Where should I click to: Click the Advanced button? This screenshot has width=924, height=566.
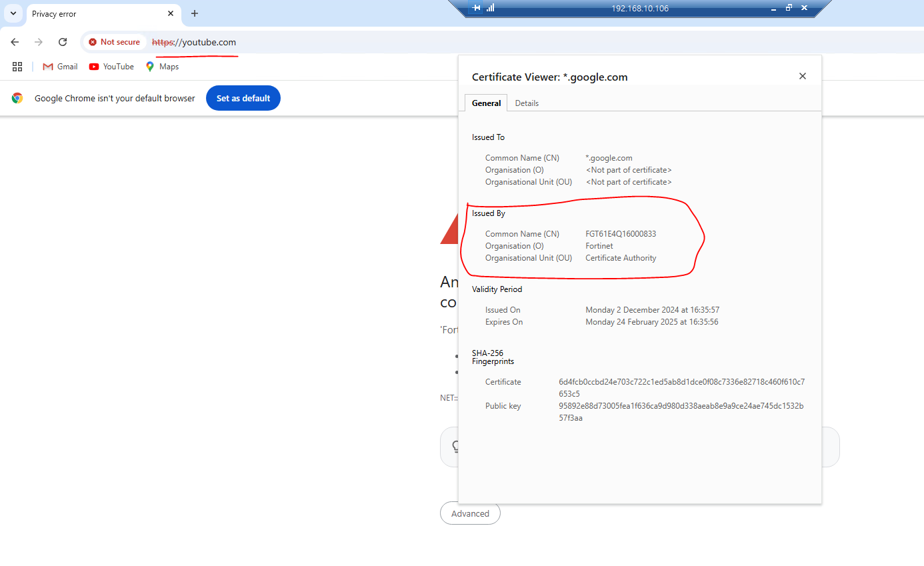470,513
